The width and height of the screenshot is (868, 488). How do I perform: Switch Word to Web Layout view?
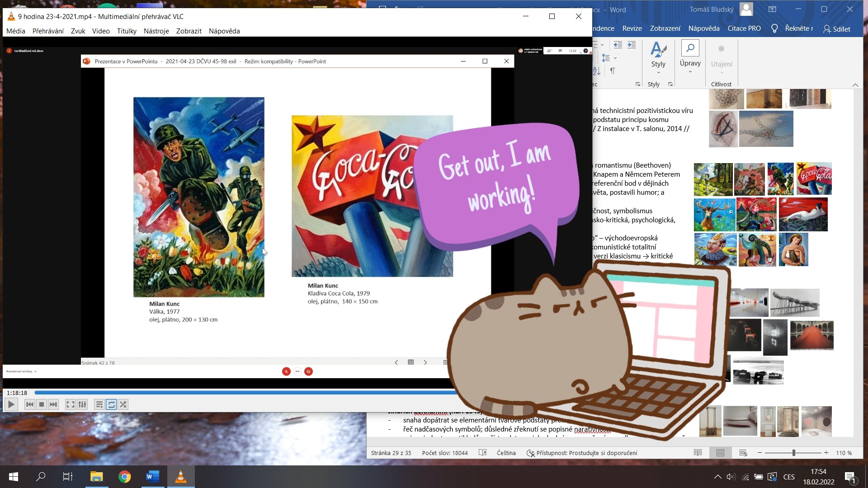[743, 453]
